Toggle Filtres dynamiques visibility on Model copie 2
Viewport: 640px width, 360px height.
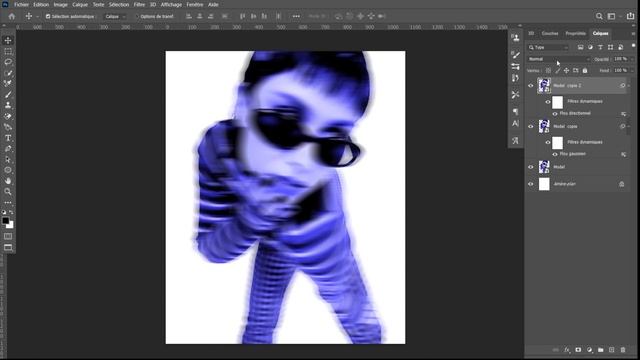pyautogui.click(x=548, y=102)
